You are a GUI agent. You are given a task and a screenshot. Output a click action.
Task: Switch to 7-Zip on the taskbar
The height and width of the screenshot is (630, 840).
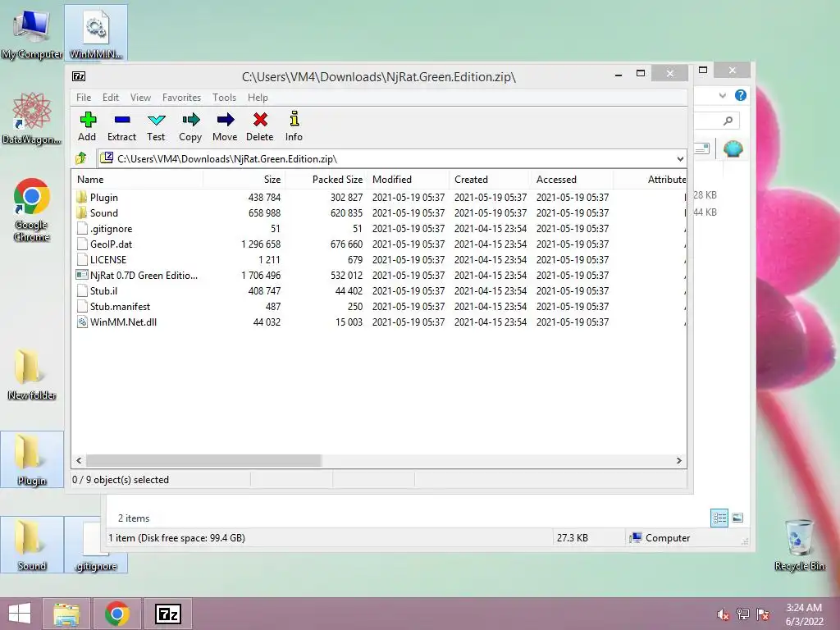(x=168, y=614)
